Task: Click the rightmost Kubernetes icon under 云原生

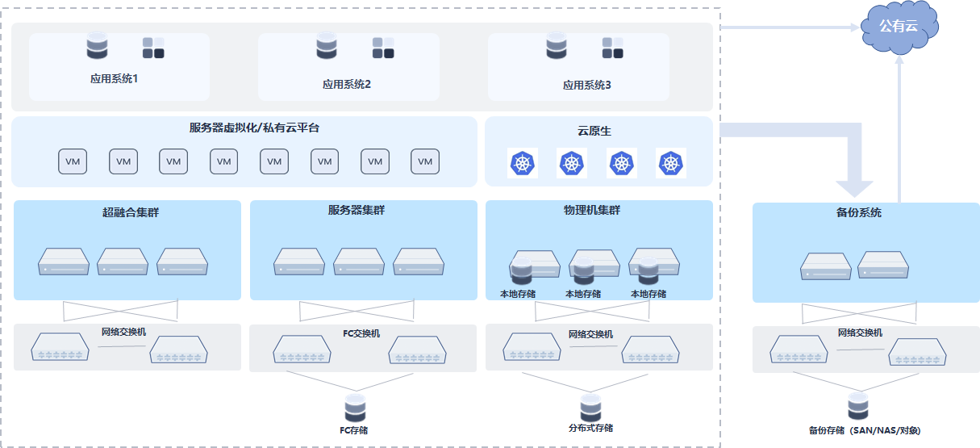Action: [x=671, y=163]
